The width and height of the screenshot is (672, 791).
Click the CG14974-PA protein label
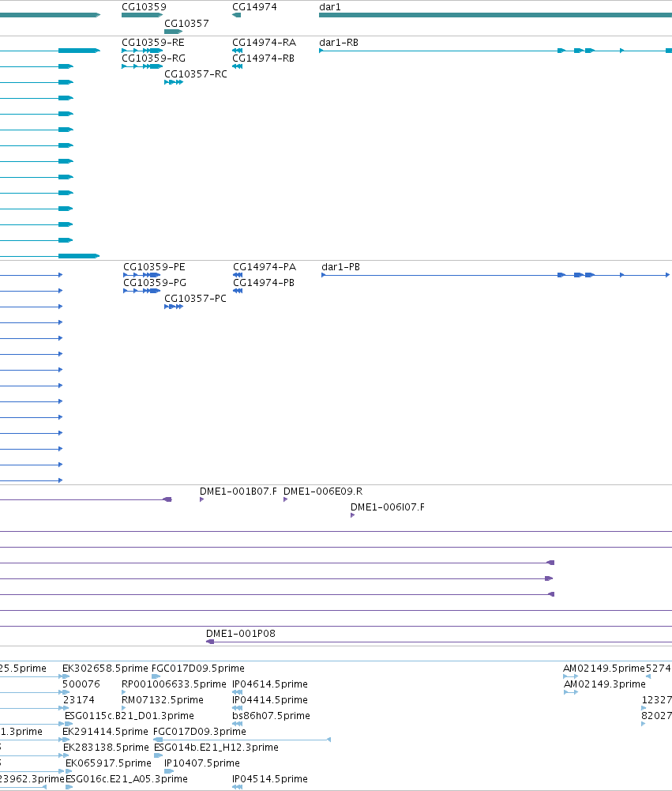(x=265, y=267)
